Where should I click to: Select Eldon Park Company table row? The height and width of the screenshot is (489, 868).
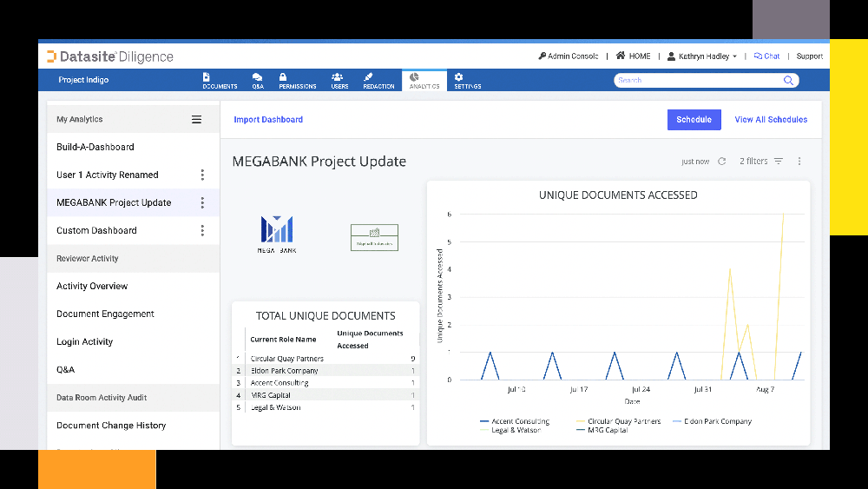(x=325, y=371)
